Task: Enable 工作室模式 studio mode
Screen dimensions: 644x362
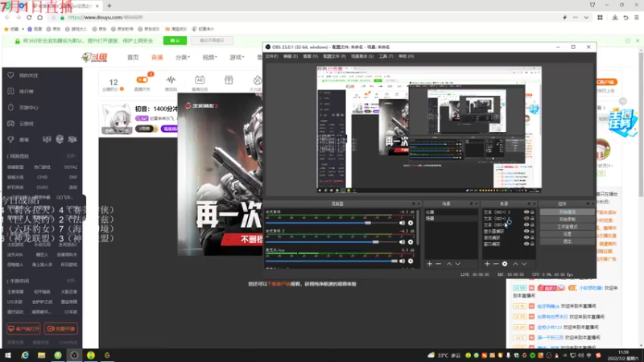Action: tap(568, 227)
